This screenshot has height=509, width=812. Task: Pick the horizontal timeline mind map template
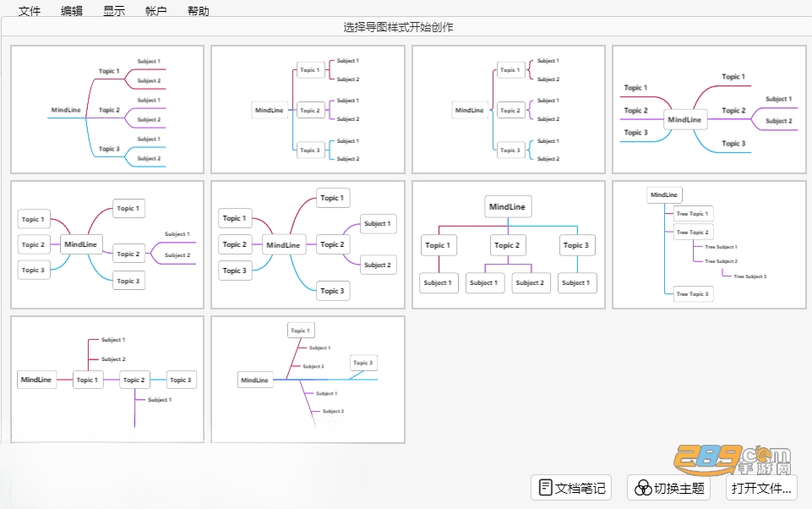[x=107, y=380]
